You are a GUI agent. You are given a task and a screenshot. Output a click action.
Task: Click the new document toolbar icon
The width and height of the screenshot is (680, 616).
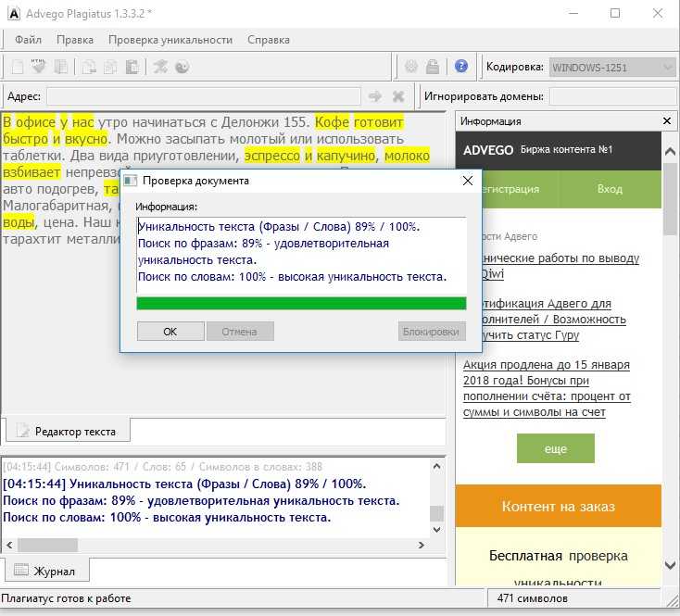tap(18, 67)
